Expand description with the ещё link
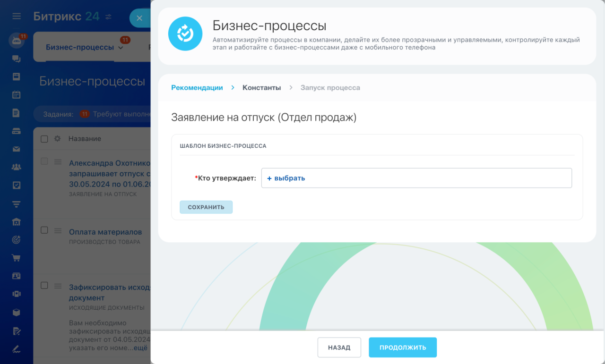605x364 pixels. click(x=140, y=347)
